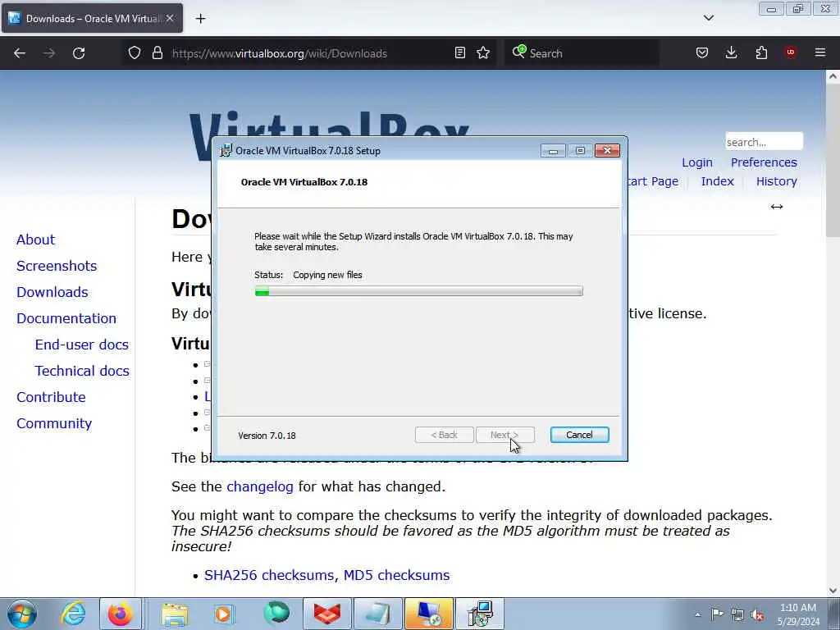Click the page search... field
Image resolution: width=840 pixels, height=630 pixels.
point(764,142)
